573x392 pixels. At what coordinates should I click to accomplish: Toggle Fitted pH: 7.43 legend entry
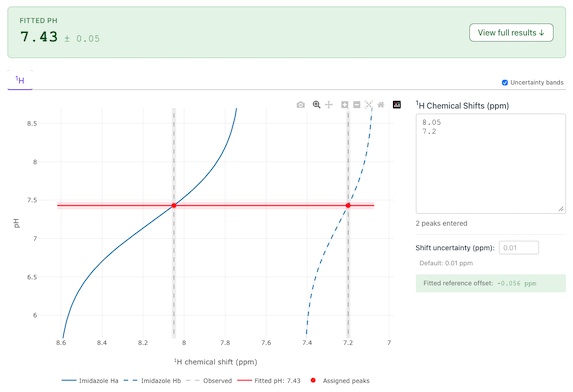pyautogui.click(x=269, y=381)
